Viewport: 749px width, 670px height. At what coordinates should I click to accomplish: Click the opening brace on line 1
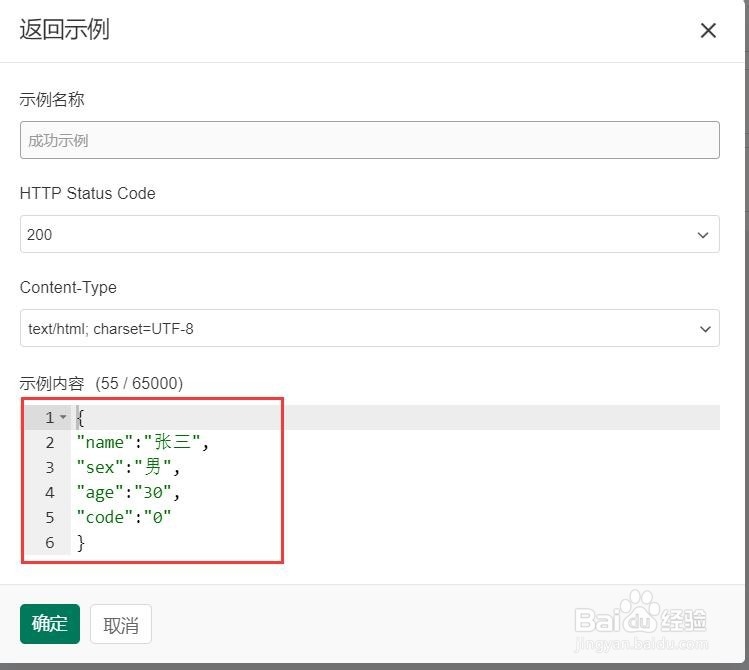pyautogui.click(x=80, y=417)
